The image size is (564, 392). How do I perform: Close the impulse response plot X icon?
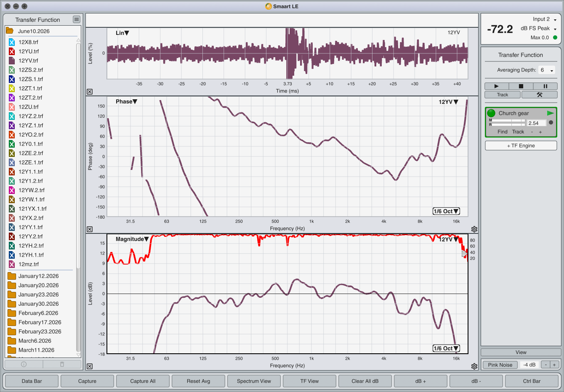[90, 92]
